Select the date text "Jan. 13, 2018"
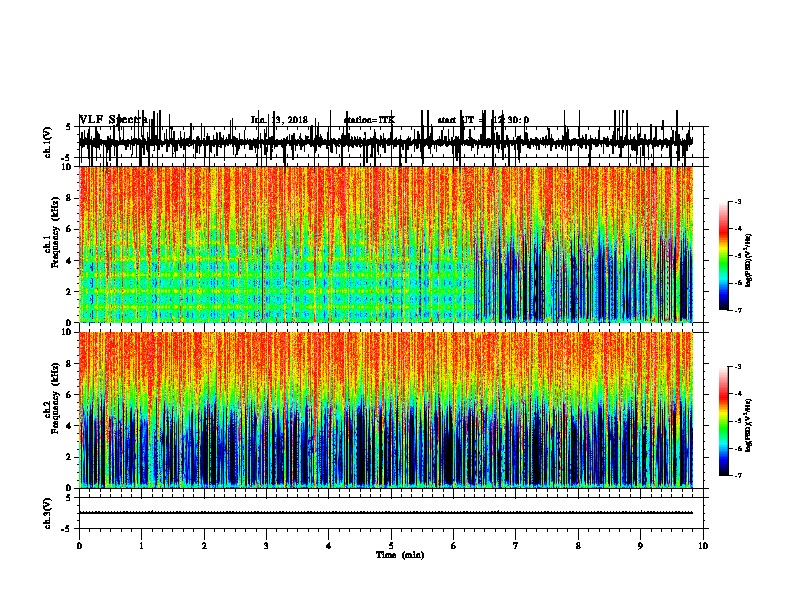Image resolution: width=792 pixels, height=612 pixels. pyautogui.click(x=279, y=120)
